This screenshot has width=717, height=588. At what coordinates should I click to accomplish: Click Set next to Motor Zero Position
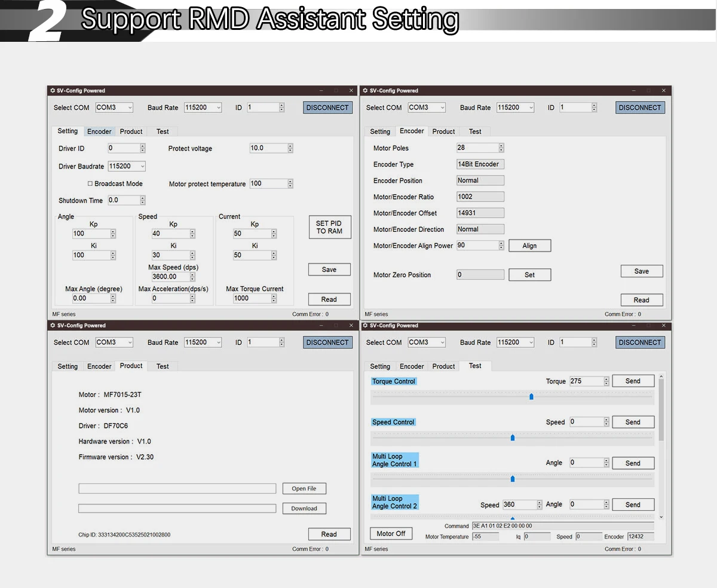click(529, 275)
